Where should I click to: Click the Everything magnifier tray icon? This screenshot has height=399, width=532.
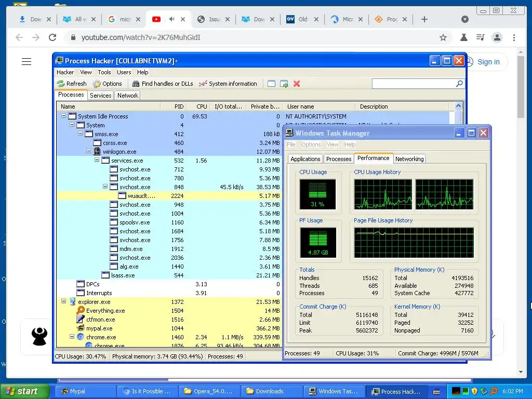point(494,391)
